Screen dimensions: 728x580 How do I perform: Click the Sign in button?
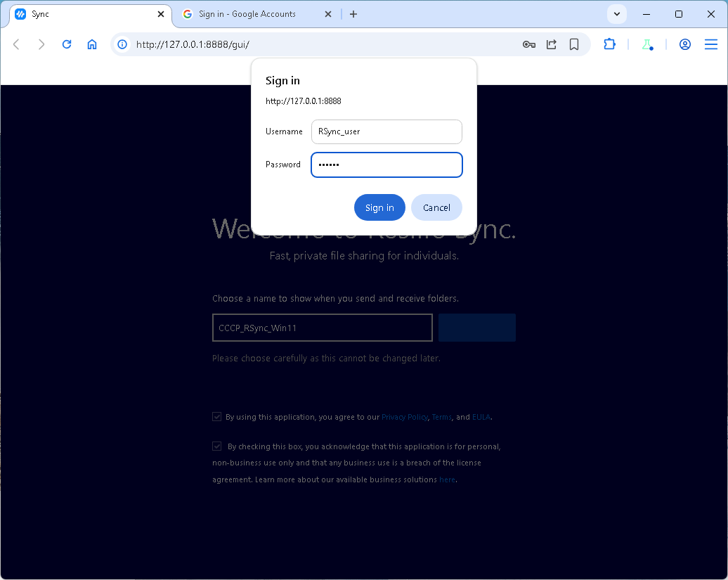379,207
